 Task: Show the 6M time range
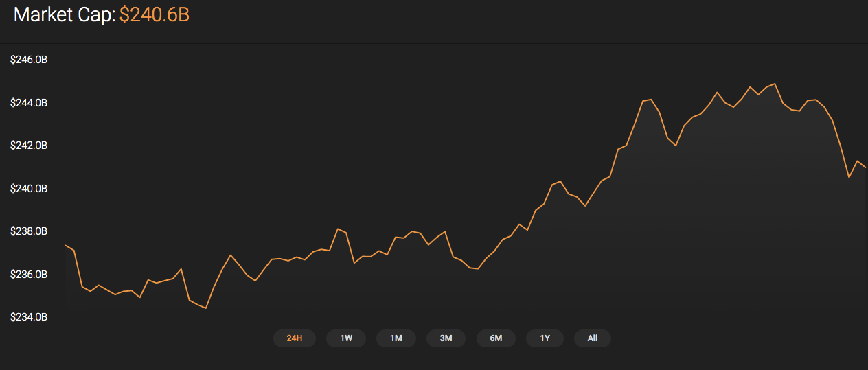pyautogui.click(x=496, y=338)
